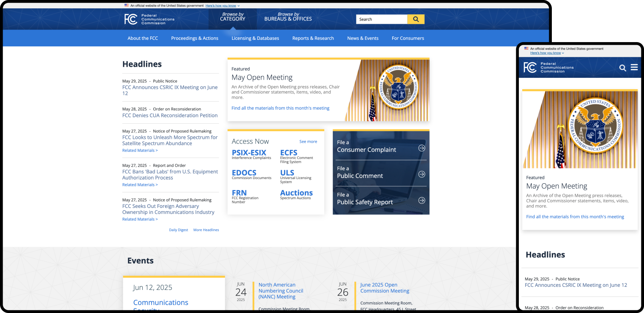Open Reports & Research menu
This screenshot has height=313, width=644.
313,38
